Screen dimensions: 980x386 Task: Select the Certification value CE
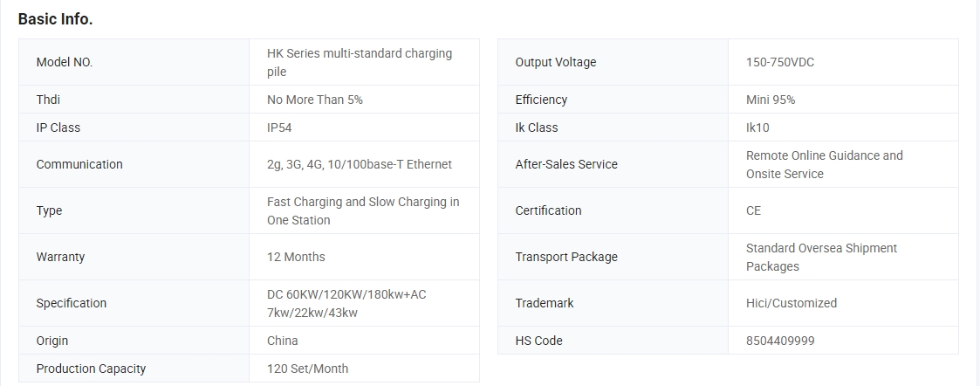753,210
